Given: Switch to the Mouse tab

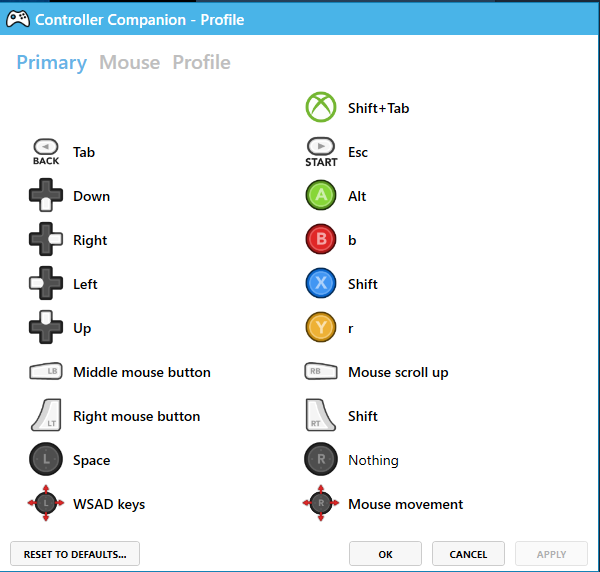Looking at the screenshot, I should [129, 62].
